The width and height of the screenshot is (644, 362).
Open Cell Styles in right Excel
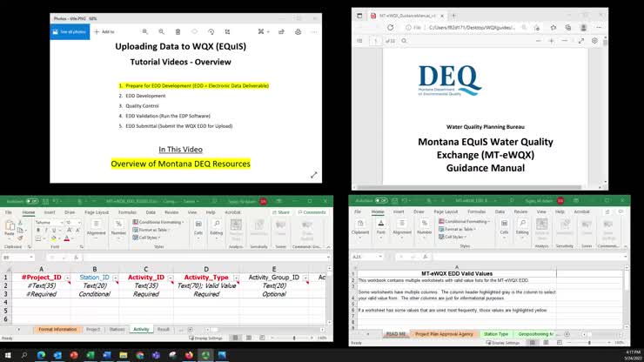pos(453,237)
